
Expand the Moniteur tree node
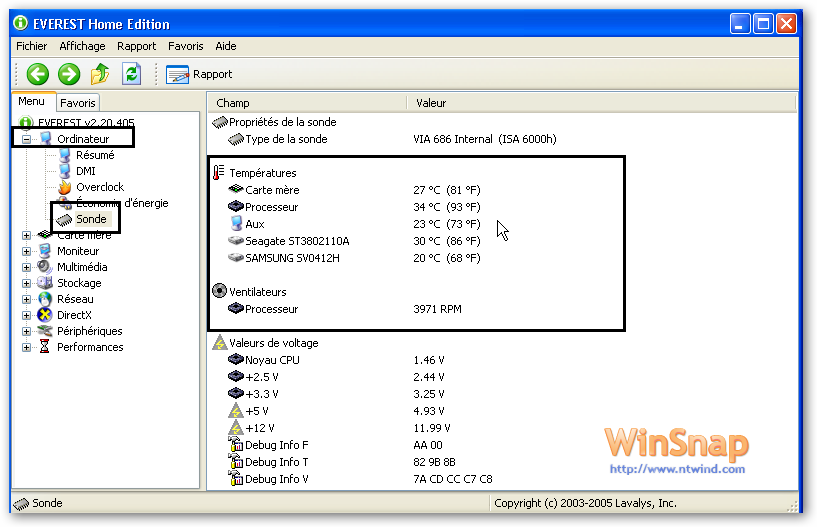point(26,251)
